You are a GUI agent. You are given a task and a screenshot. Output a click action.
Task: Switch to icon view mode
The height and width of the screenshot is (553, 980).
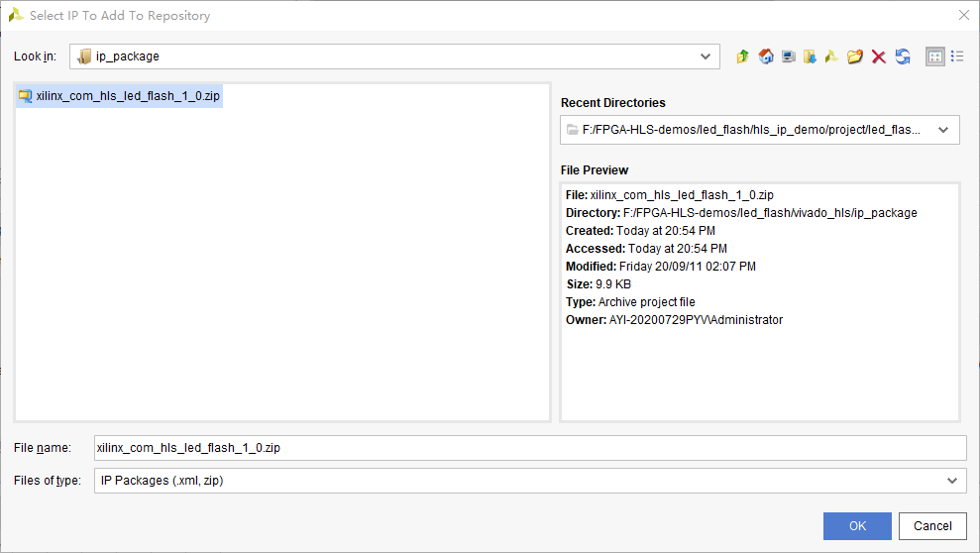click(x=934, y=56)
